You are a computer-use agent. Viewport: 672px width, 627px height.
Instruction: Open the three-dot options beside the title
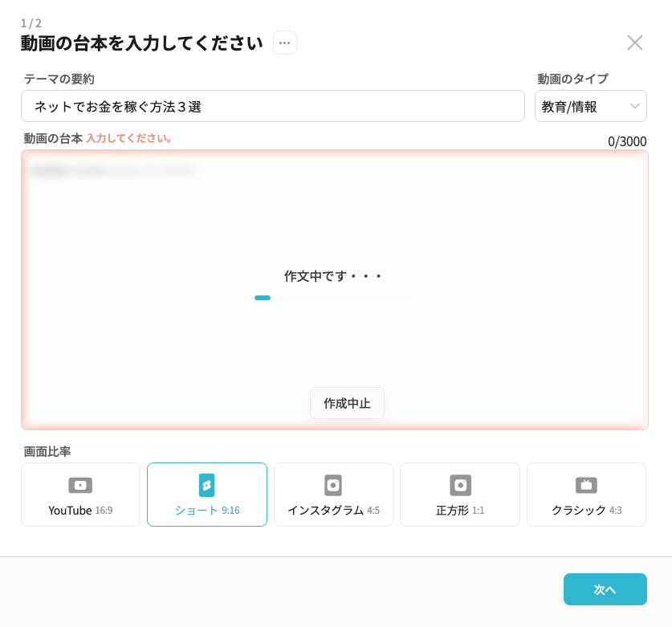pos(285,43)
